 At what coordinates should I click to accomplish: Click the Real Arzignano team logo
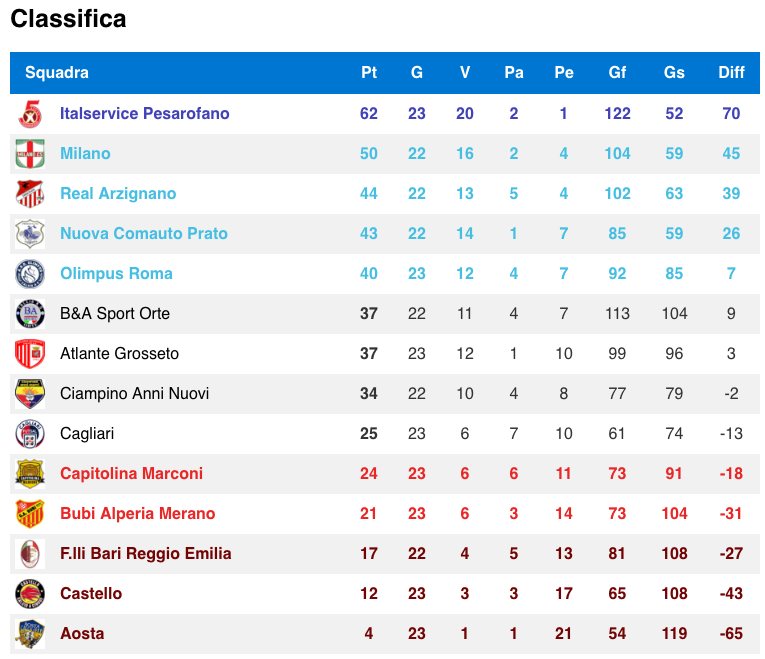click(x=30, y=194)
